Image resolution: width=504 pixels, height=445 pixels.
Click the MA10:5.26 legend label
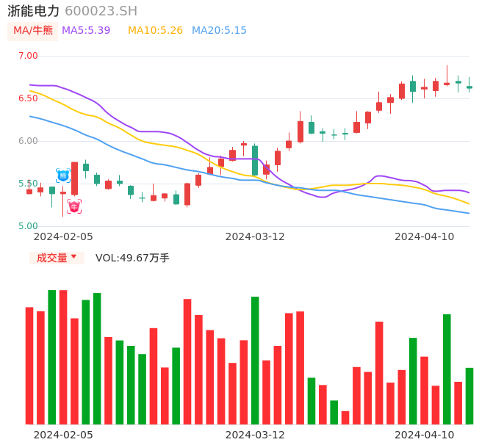tap(155, 31)
